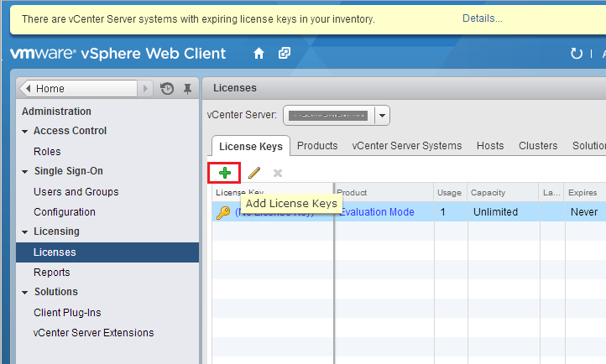Click the grey X remove license icon

(278, 173)
